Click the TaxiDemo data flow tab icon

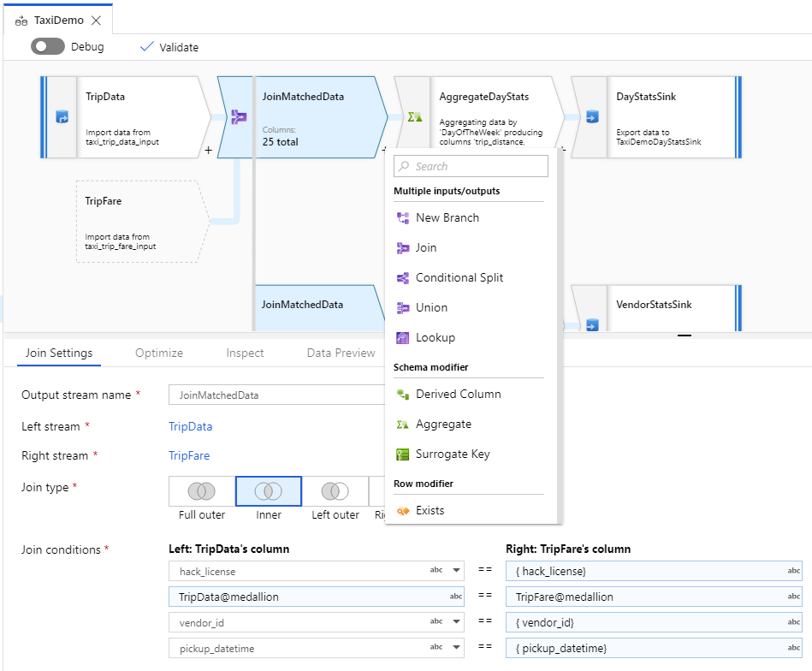(x=21, y=21)
